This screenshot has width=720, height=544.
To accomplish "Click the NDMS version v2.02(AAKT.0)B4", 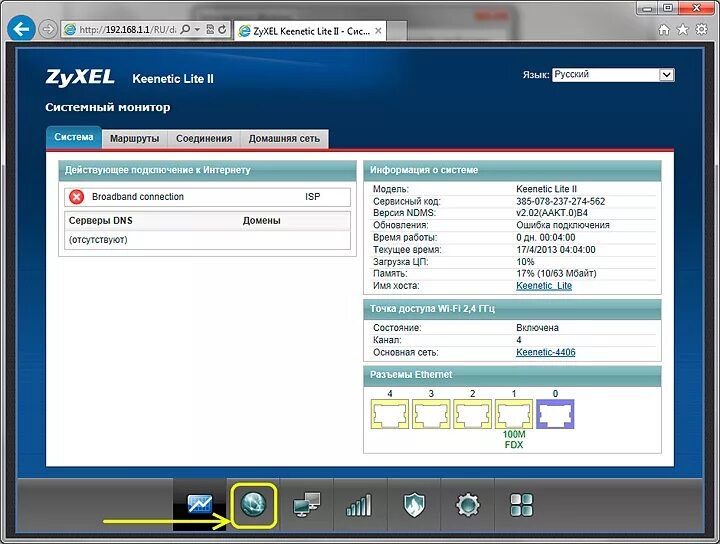I will pyautogui.click(x=551, y=213).
